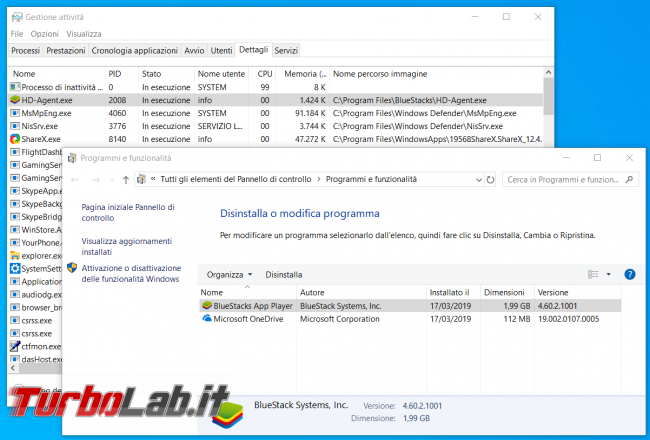Switch to the Processi tab
This screenshot has height=440, width=650.
(26, 51)
